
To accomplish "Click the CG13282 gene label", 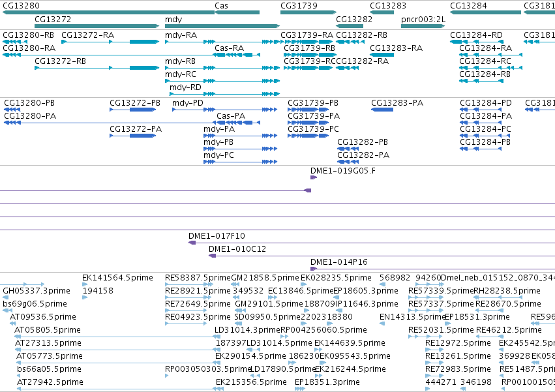I will 354,19.
